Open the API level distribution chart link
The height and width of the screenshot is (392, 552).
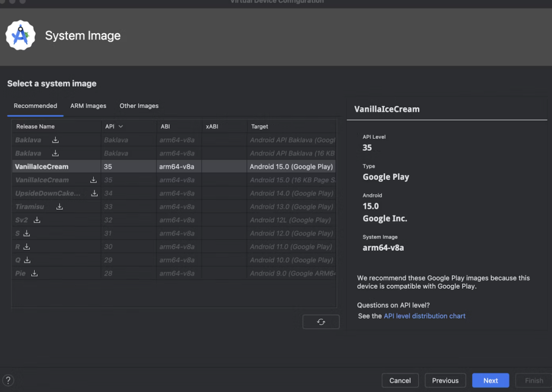(425, 316)
